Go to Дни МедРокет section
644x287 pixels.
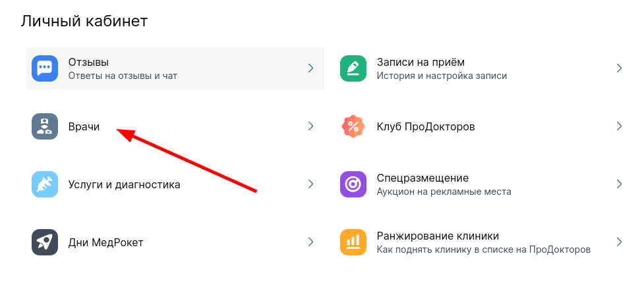105,242
